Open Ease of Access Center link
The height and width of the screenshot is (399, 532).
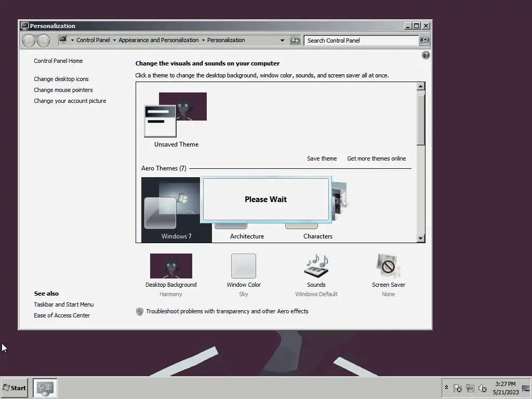62,315
